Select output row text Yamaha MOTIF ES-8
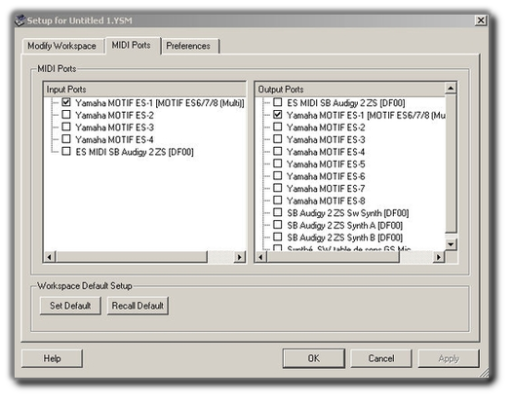The image size is (512, 401). point(326,201)
